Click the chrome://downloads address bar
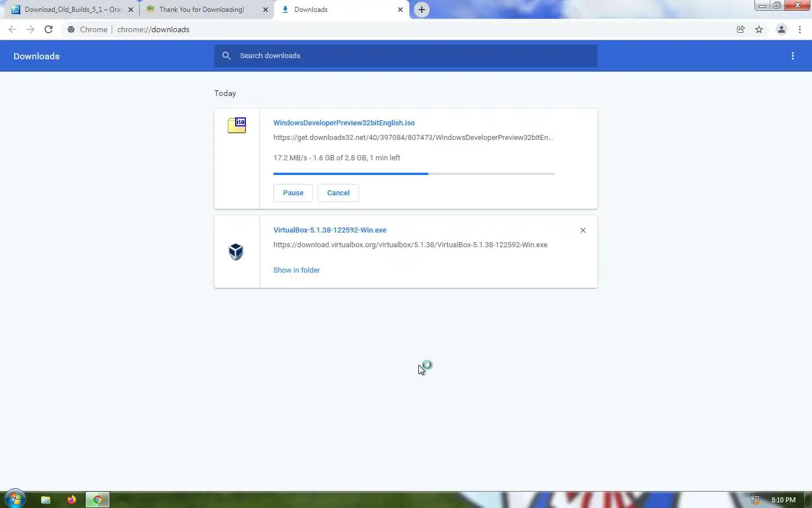 pyautogui.click(x=395, y=29)
